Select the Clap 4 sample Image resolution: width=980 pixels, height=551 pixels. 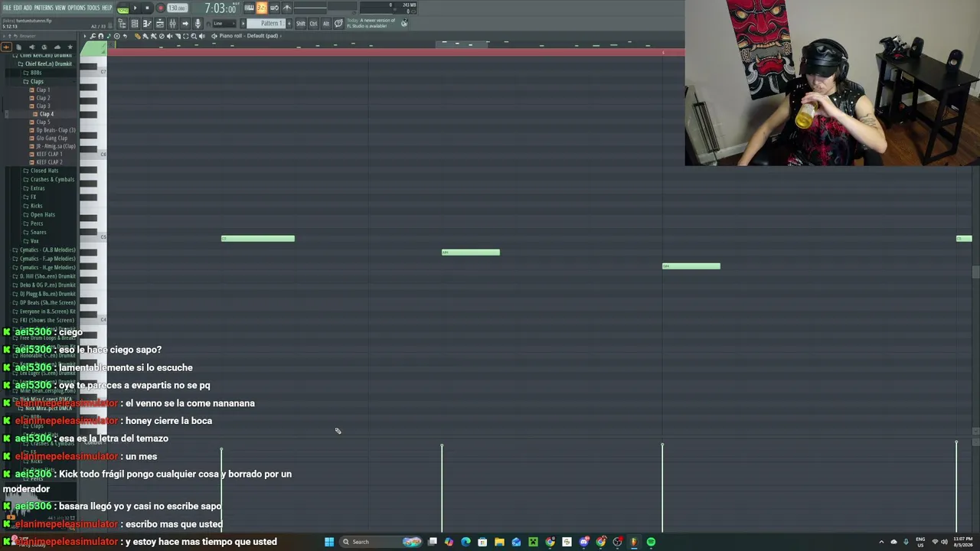pos(46,114)
